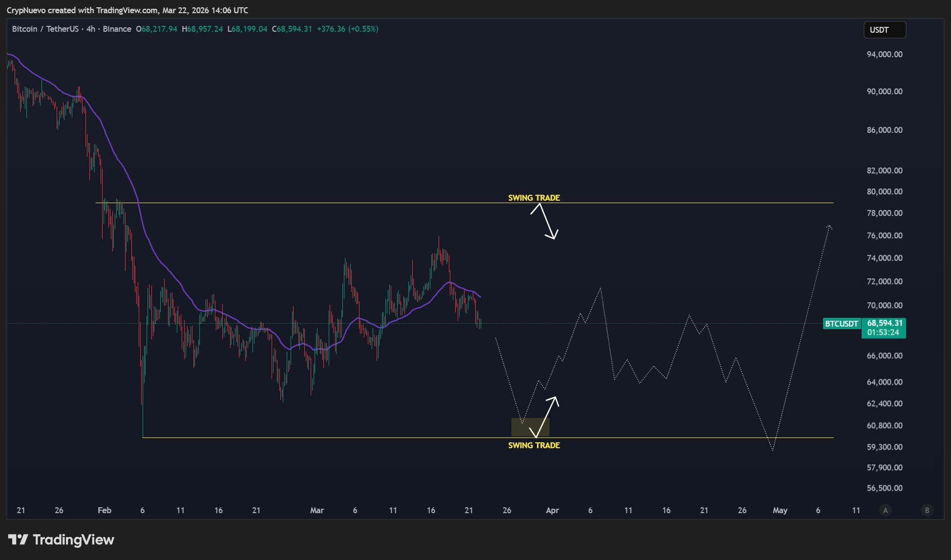Click the lower SWING TRADE label
This screenshot has width=951, height=560.
[x=534, y=445]
